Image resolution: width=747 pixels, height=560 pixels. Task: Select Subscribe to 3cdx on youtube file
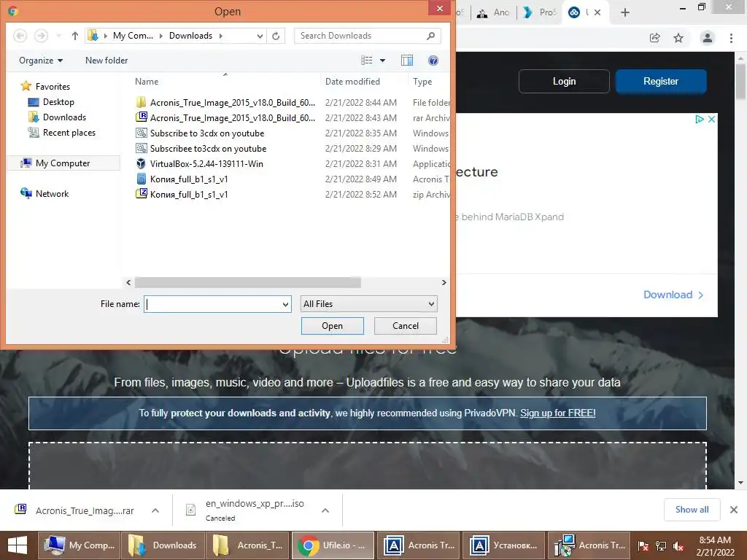point(200,133)
